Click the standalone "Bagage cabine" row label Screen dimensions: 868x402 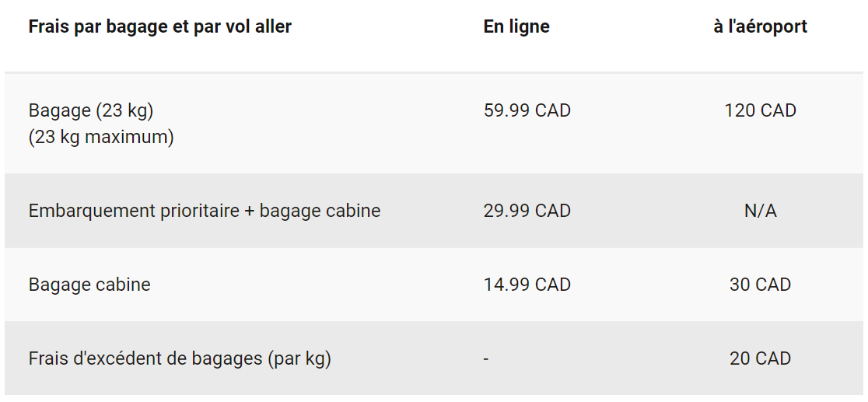pos(89,285)
